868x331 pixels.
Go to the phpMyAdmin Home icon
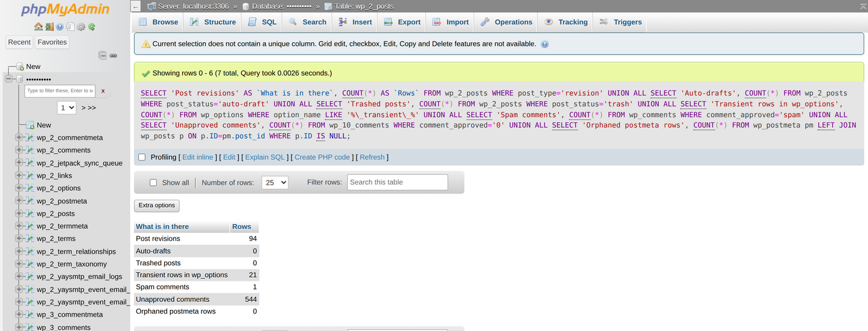point(38,27)
